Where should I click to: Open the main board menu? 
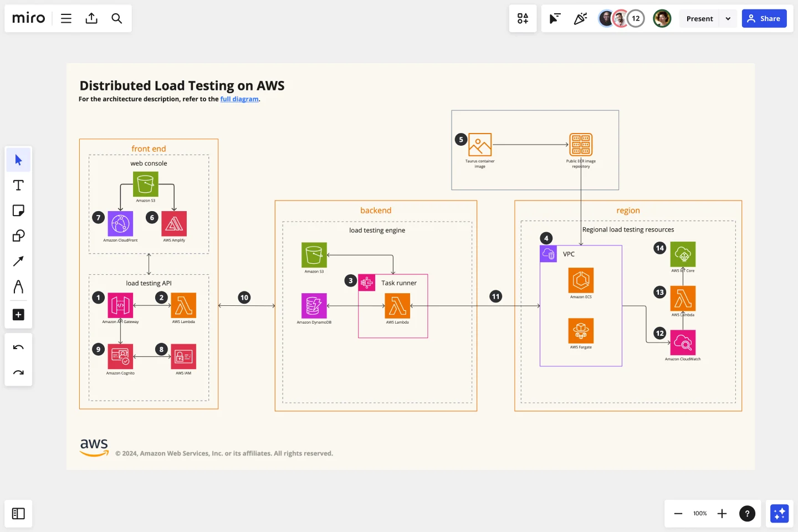point(66,18)
